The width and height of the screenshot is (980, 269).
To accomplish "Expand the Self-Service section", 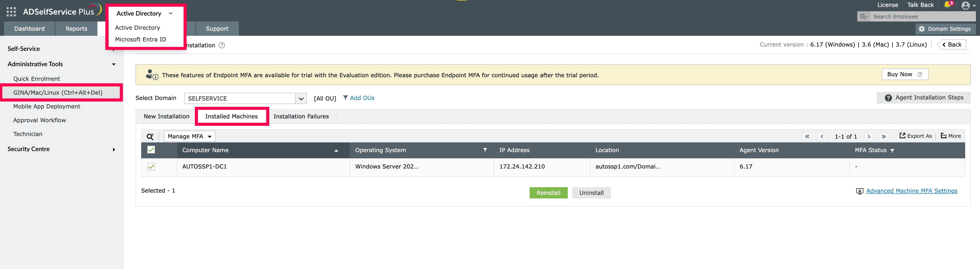I will 62,49.
